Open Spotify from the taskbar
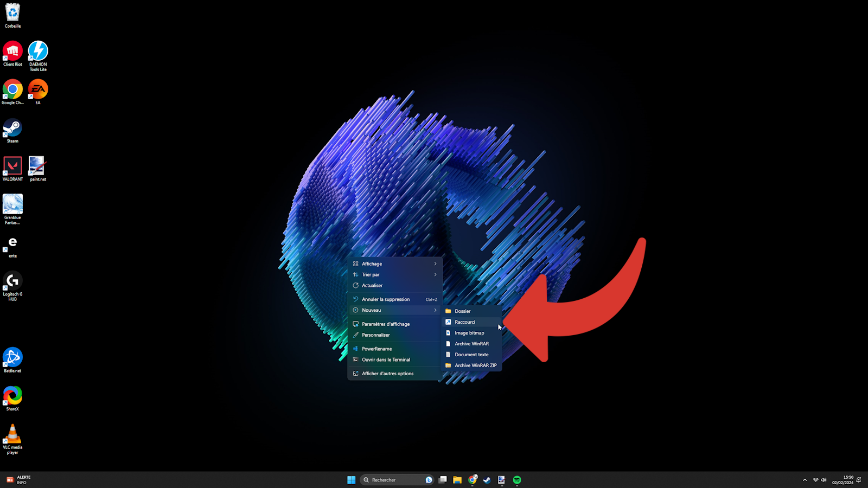This screenshot has width=868, height=488. [517, 480]
